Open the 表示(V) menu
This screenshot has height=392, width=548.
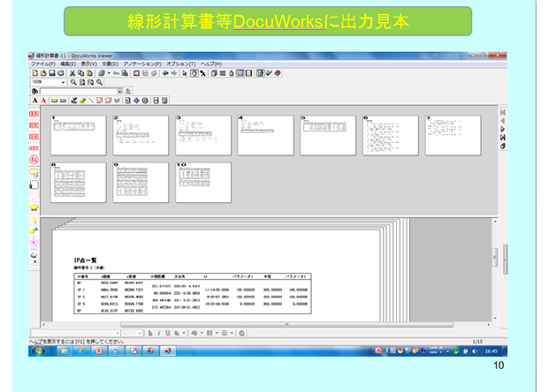tap(88, 64)
